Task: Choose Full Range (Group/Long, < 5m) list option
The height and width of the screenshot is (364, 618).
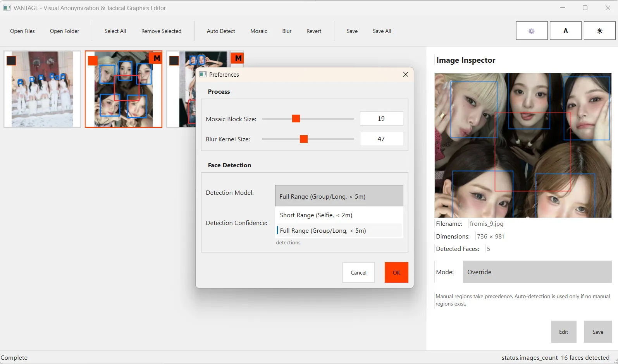Action: tap(339, 230)
